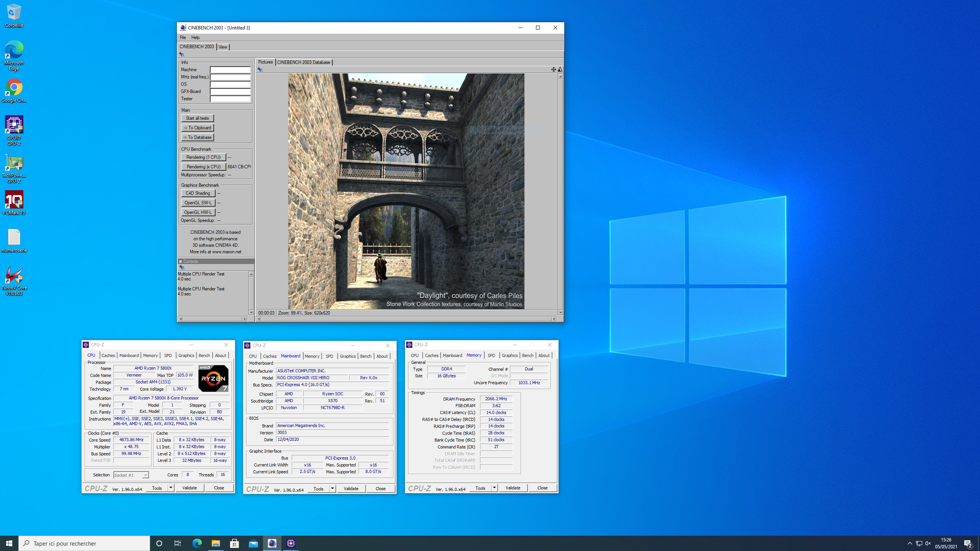Switch to CPU-Z taskbar icon

click(291, 543)
